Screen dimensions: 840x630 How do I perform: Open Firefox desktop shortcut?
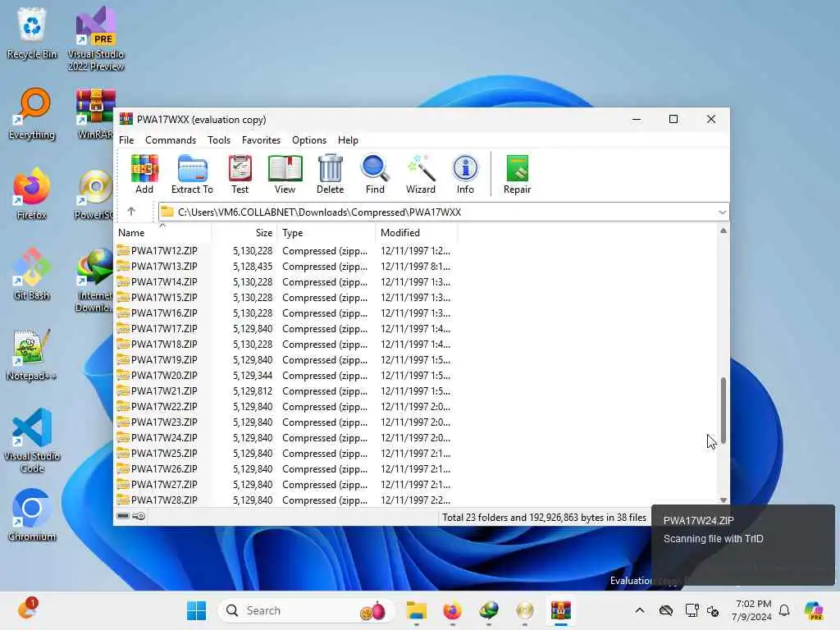pyautogui.click(x=32, y=194)
